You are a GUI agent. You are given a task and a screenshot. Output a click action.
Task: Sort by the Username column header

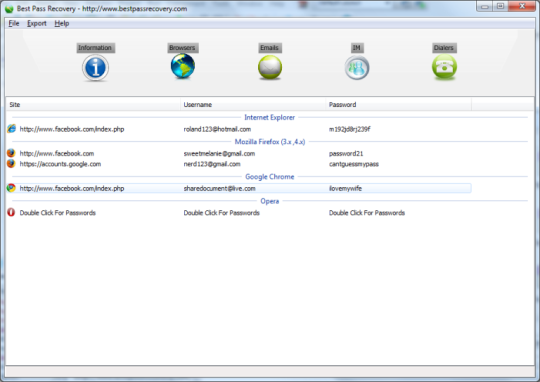click(253, 104)
